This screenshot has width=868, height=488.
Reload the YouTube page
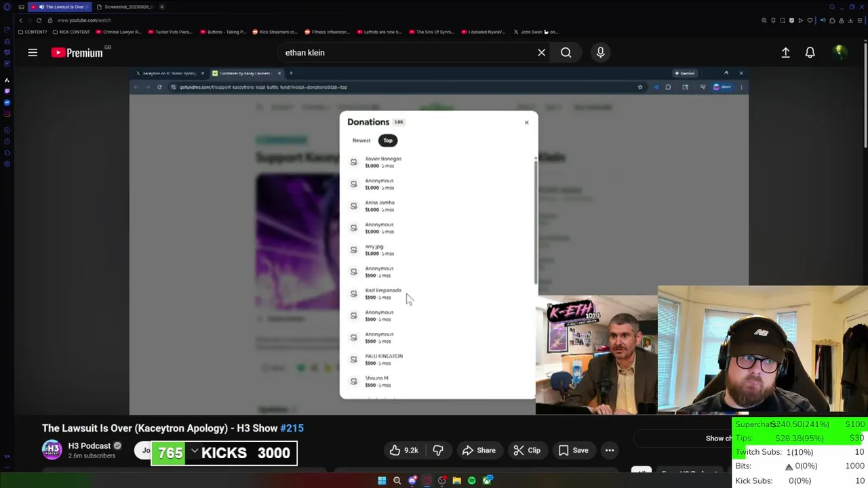(x=39, y=20)
